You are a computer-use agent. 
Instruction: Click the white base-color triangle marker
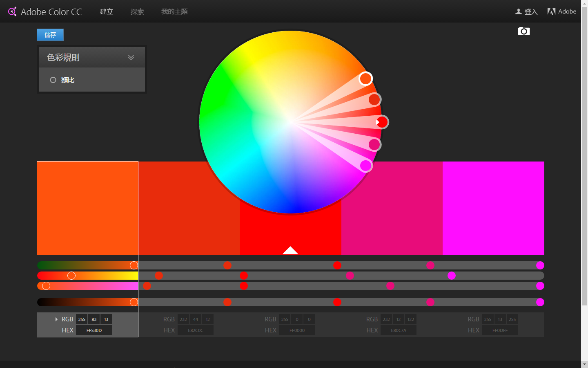click(290, 250)
